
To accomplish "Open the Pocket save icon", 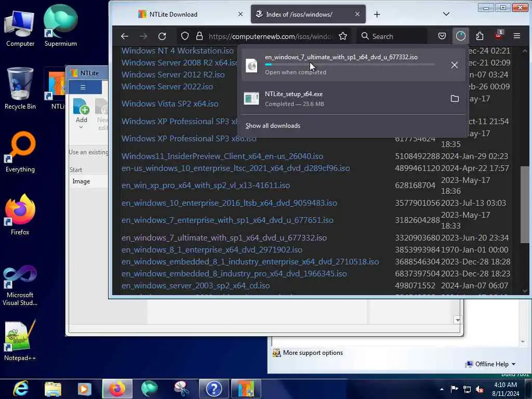I will pyautogui.click(x=442, y=36).
